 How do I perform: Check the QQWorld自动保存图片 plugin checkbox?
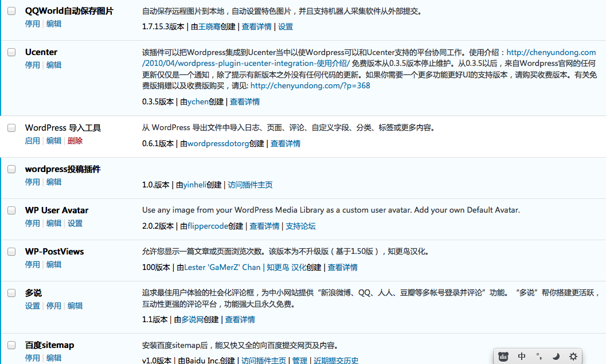pos(11,11)
